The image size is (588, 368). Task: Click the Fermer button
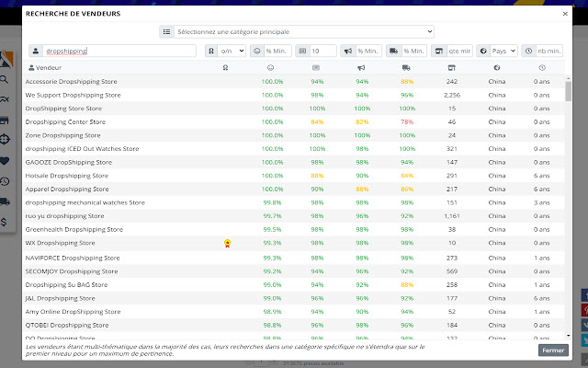point(552,351)
